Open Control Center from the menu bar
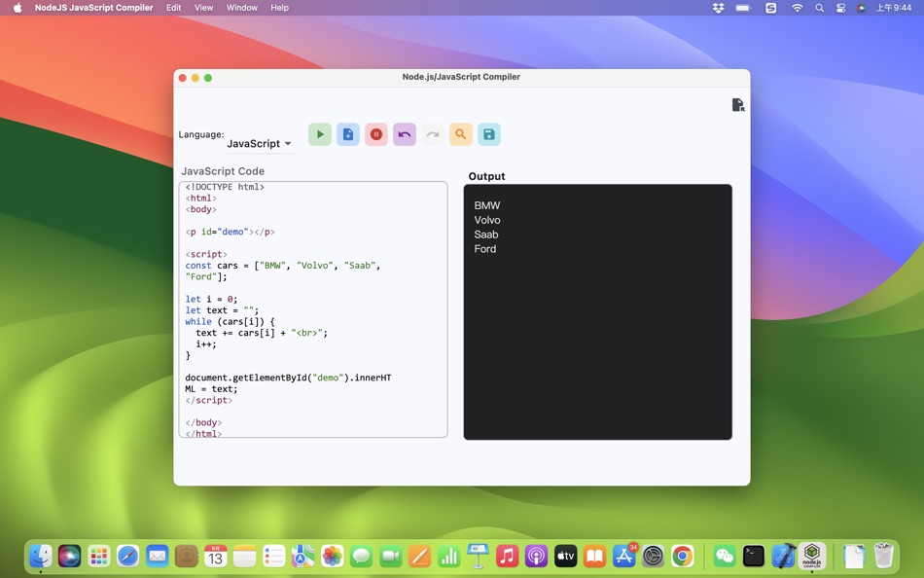Screen dimensions: 924x578 tap(840, 8)
